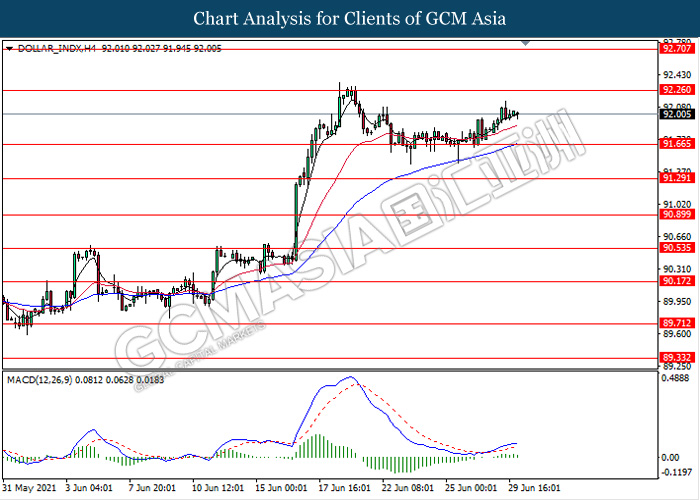Click the Chart Analysis for Clients header title
This screenshot has width=700, height=500.
pos(350,19)
